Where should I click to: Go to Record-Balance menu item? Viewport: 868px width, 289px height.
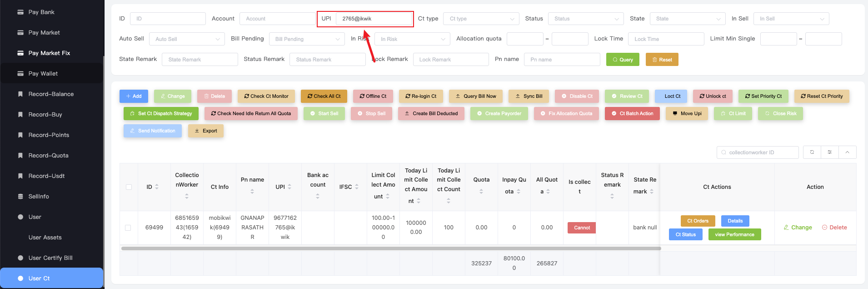(51, 94)
